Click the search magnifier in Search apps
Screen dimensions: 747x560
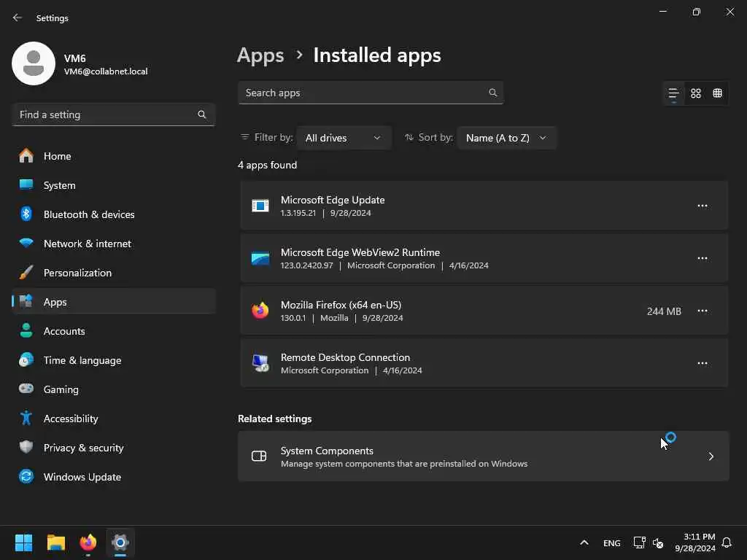point(493,93)
